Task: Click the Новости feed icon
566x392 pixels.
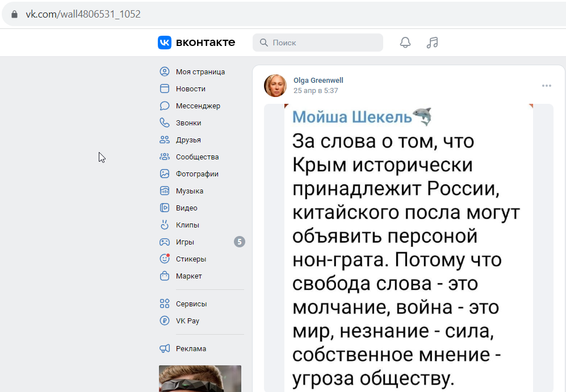Action: (165, 88)
